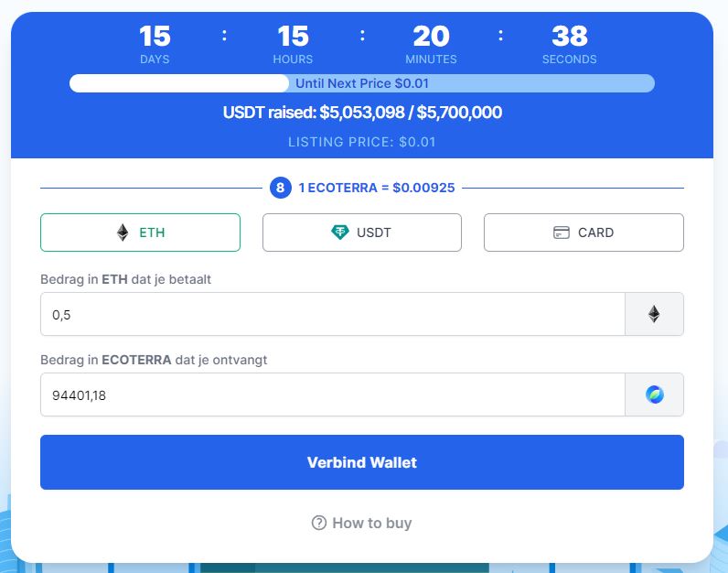Click the credit card icon on the CARD button
728x573 pixels.
click(562, 232)
